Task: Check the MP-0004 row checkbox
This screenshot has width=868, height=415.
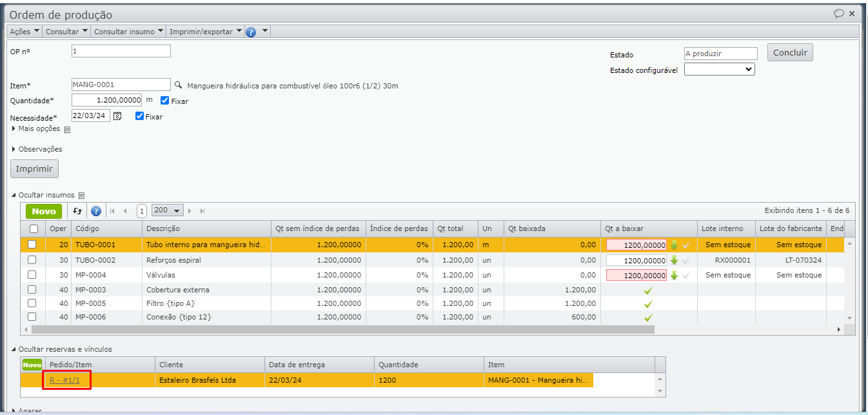Action: [x=32, y=274]
